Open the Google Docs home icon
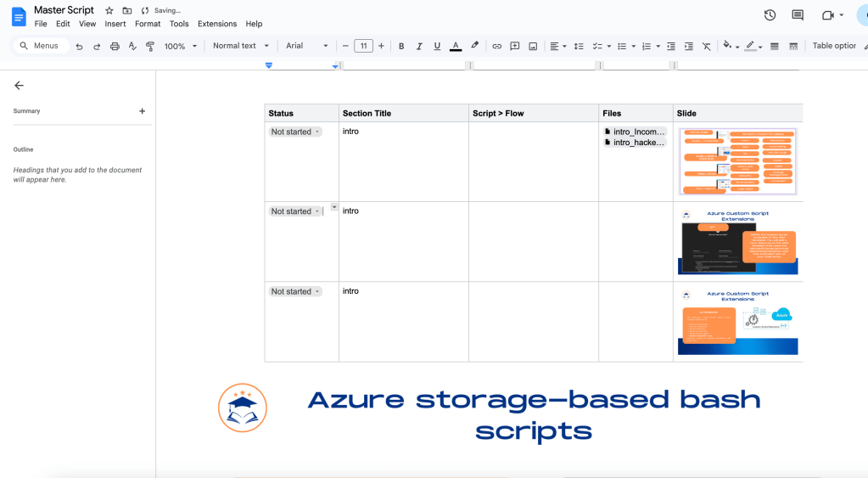This screenshot has height=478, width=868. 19,17
